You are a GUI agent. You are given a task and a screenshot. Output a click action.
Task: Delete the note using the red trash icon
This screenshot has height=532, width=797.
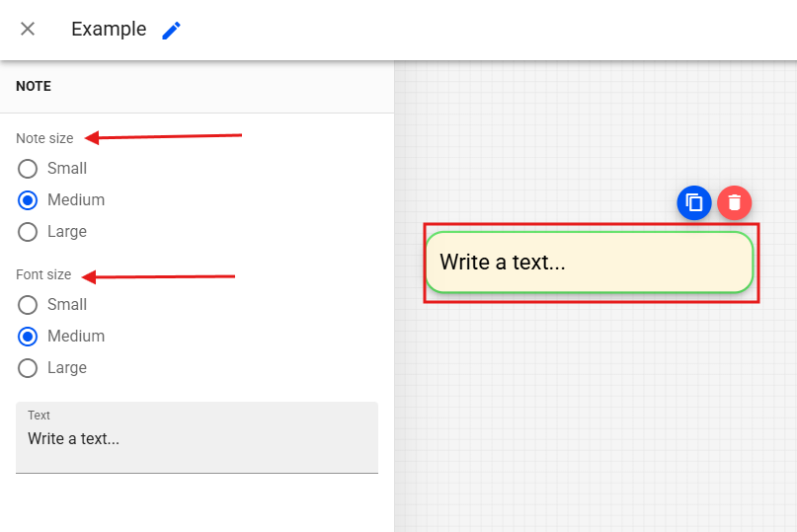coord(734,202)
